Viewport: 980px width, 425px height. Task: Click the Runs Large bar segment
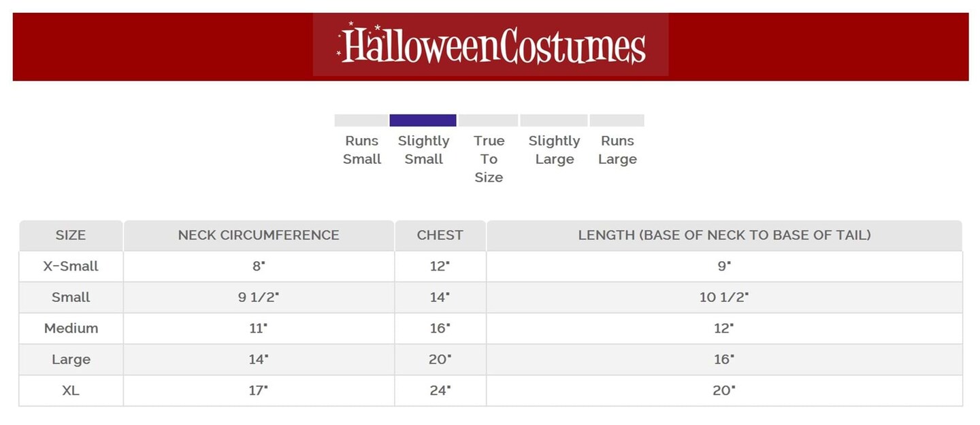pos(617,120)
